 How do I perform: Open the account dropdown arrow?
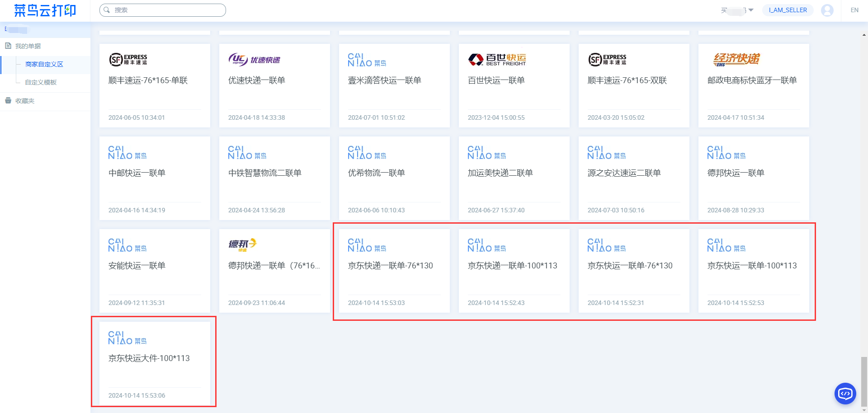(x=751, y=10)
